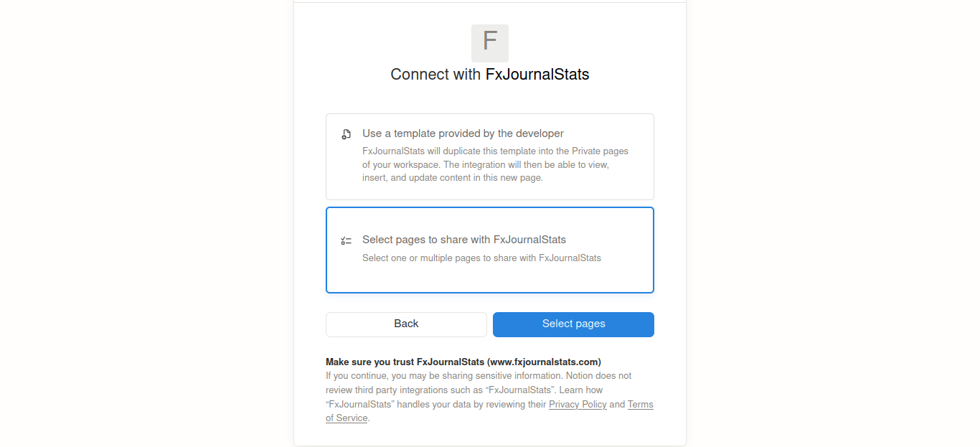This screenshot has height=447, width=980.
Task: Click the "Learn how" text in the disclaimer
Action: coord(581,390)
